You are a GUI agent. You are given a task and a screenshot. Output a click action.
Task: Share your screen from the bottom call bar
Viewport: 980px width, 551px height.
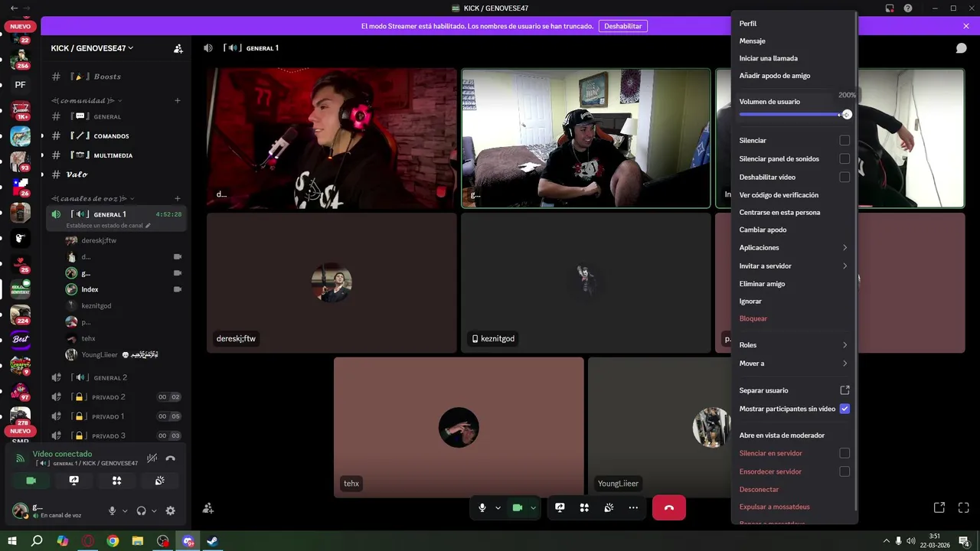(560, 507)
